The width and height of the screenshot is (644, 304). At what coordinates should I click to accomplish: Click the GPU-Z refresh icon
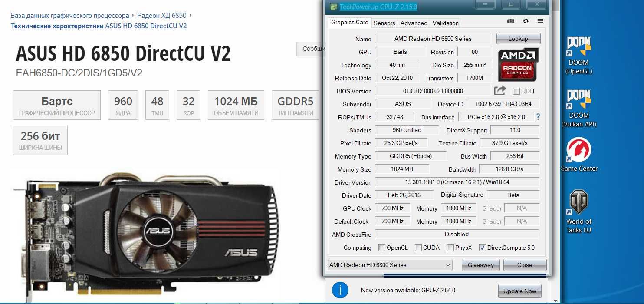click(x=526, y=21)
